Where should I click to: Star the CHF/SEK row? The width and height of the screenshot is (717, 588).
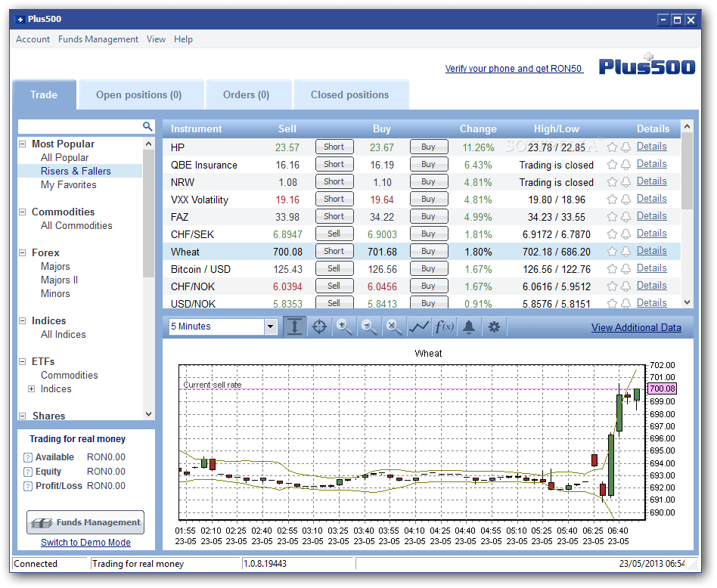coord(612,234)
